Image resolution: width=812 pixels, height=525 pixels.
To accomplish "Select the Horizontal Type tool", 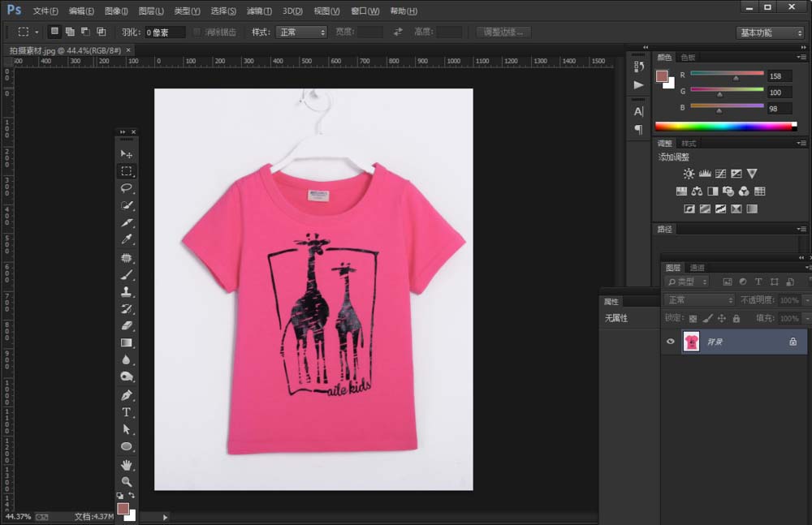I will pos(127,412).
